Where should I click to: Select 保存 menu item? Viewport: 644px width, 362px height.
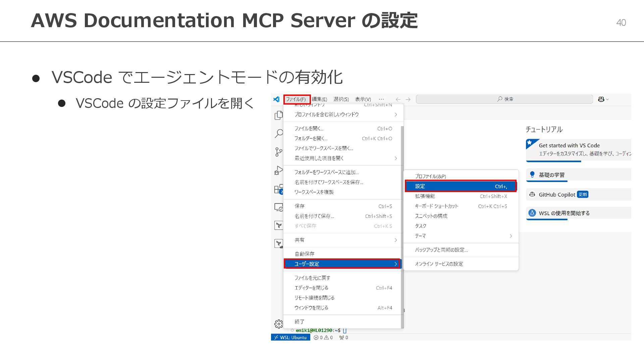click(342, 206)
